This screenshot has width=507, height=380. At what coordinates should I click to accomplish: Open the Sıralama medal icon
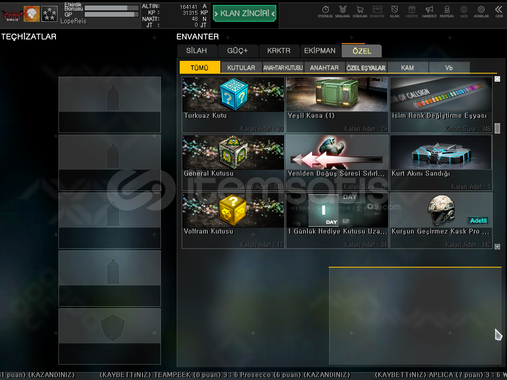point(342,11)
